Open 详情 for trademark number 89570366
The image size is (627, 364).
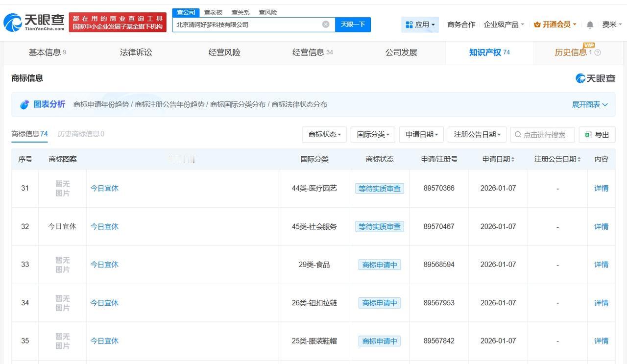(601, 188)
